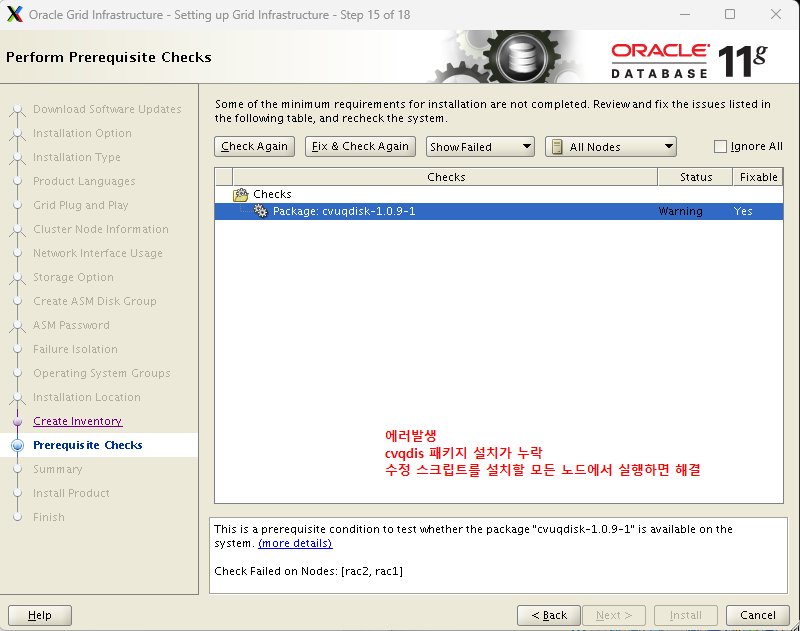Click the Status column header
Screen dimensions: 800x631
[x=696, y=177]
